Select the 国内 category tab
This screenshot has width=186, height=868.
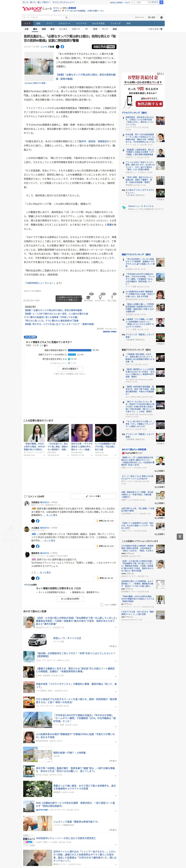(35, 29)
